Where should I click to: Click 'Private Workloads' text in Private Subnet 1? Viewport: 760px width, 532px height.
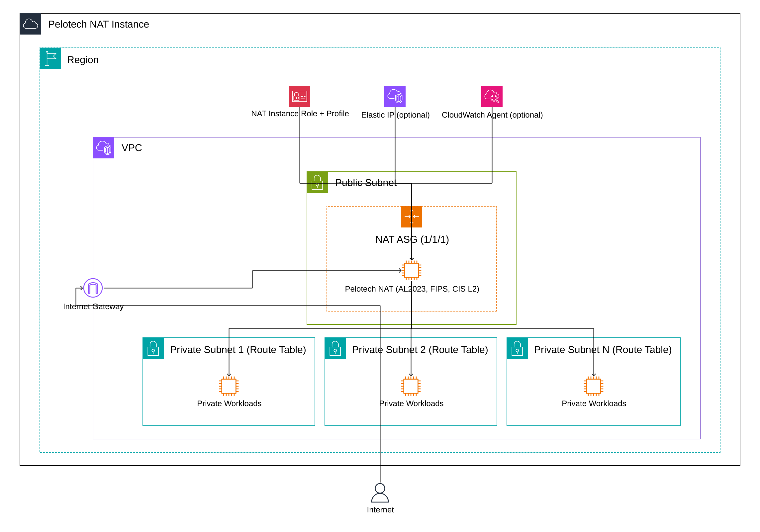[x=229, y=403]
